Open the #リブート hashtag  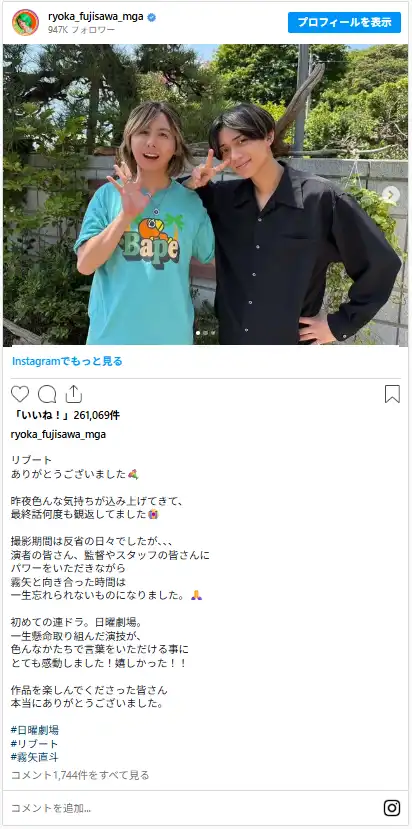35,744
